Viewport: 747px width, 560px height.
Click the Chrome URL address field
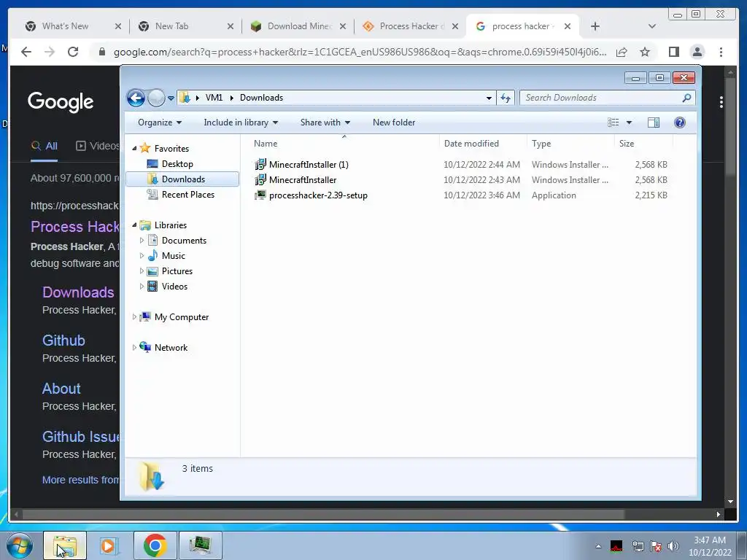pyautogui.click(x=360, y=52)
